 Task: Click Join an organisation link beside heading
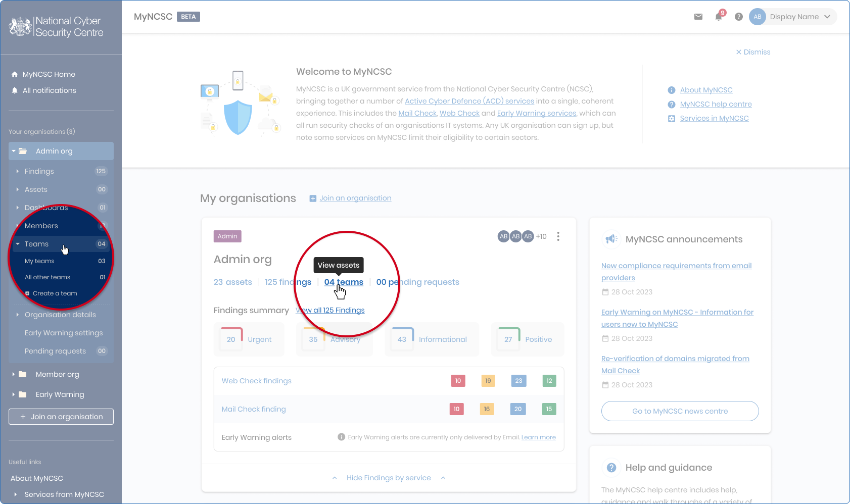tap(355, 198)
